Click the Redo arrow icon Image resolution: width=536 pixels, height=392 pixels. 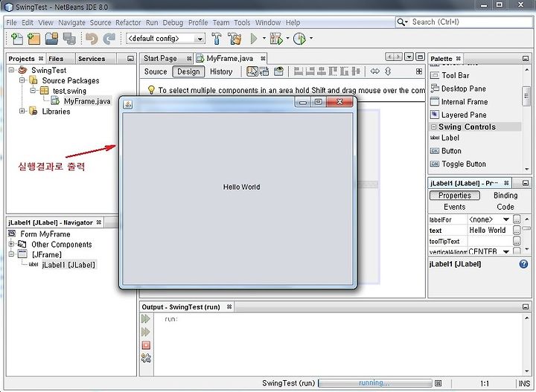click(x=109, y=39)
